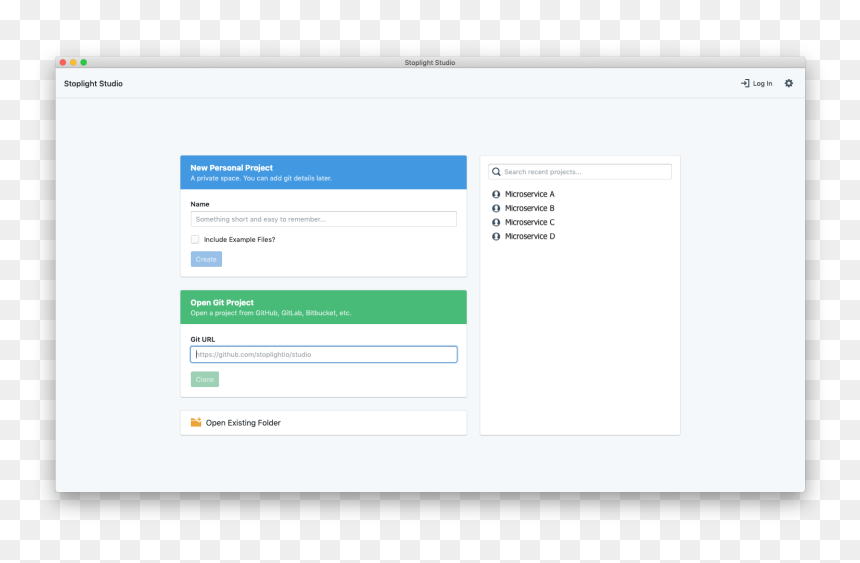
Task: Focus the project Name input field
Action: click(x=324, y=219)
